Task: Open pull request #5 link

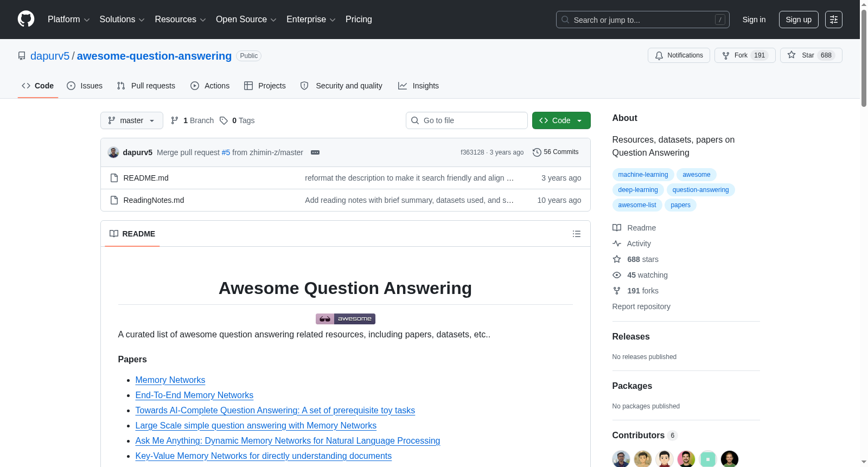Action: 226,152
